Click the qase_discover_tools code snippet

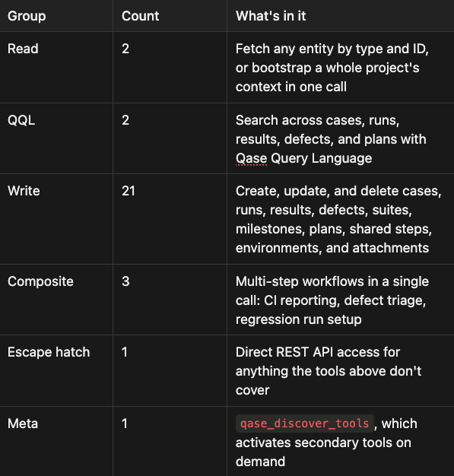[x=305, y=424]
